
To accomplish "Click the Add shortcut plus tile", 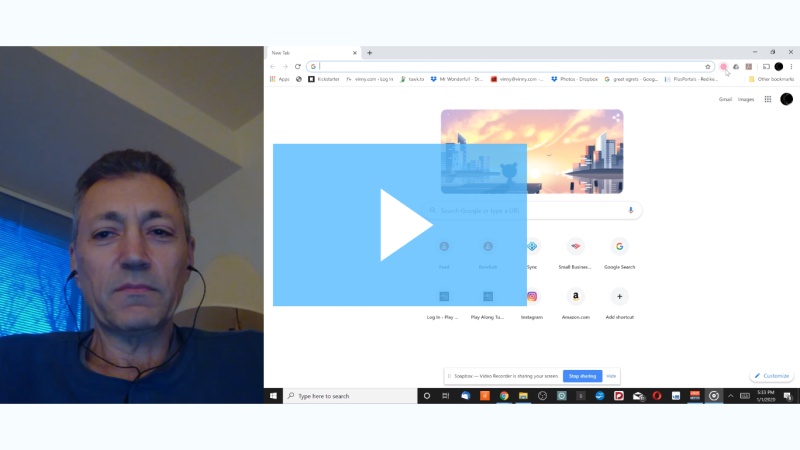I will point(619,304).
